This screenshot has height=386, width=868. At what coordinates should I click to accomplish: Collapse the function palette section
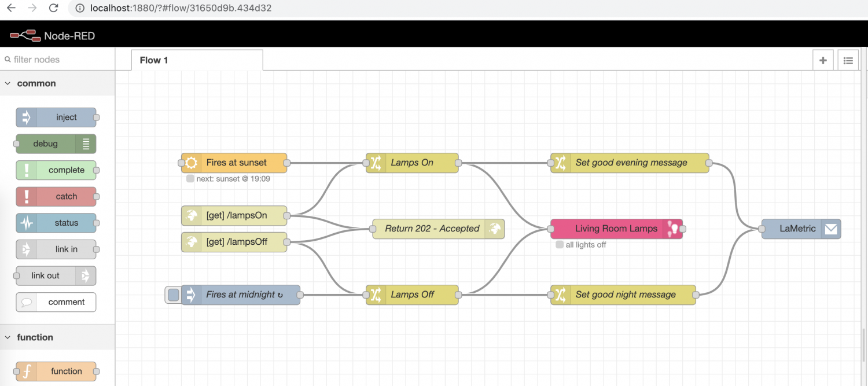pyautogui.click(x=8, y=337)
